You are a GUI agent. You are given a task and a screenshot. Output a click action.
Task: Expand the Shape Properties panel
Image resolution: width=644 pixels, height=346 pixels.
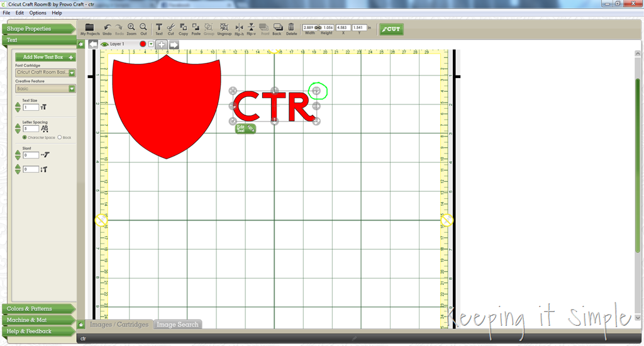point(39,29)
